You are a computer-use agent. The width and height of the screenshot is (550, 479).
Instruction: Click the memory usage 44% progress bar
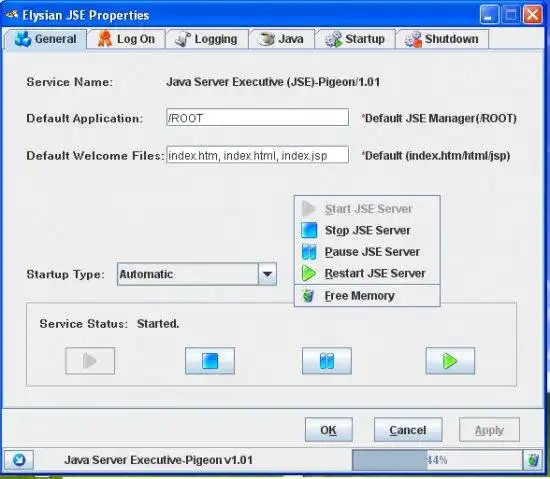tap(437, 460)
